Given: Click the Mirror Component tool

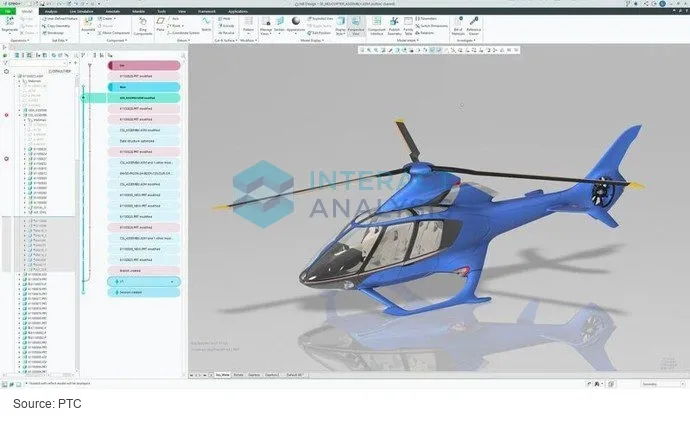Looking at the screenshot, I should coord(114,33).
